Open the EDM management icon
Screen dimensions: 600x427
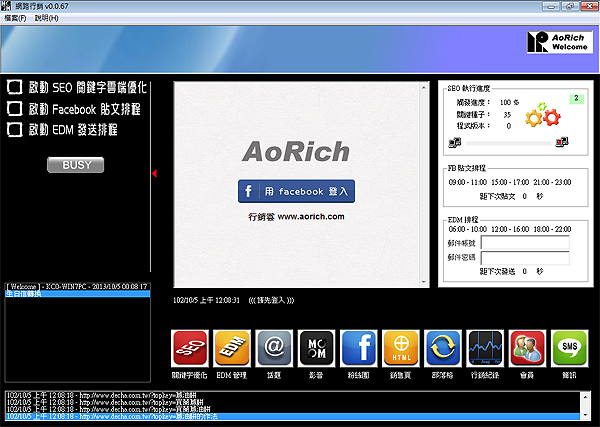(232, 348)
